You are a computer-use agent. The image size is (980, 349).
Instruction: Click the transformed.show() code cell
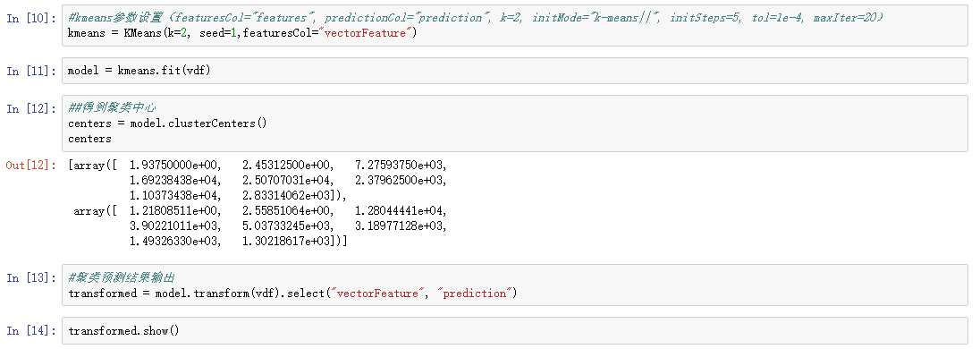click(514, 330)
